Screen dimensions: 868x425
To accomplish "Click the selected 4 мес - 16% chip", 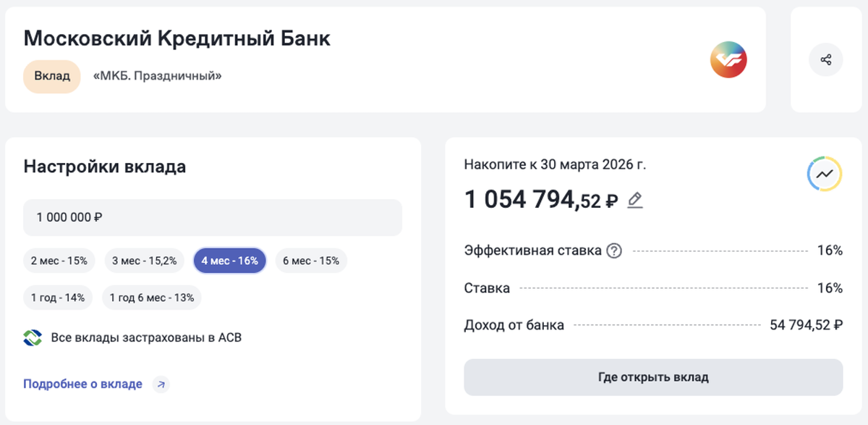I will (x=229, y=261).
